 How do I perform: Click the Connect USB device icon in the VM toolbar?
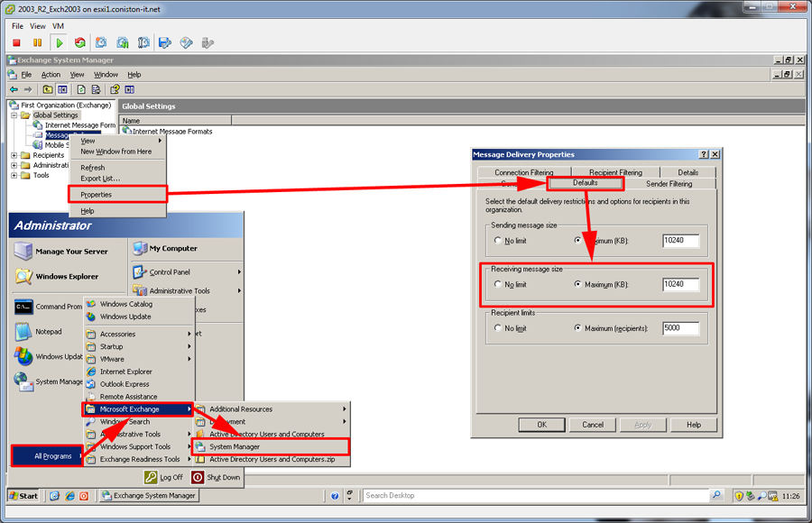[x=208, y=42]
